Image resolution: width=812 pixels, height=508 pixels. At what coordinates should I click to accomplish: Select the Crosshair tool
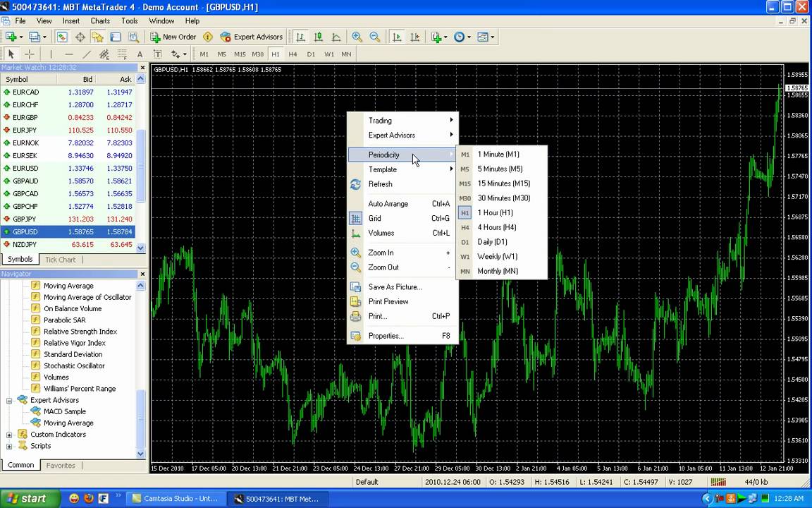(x=30, y=54)
